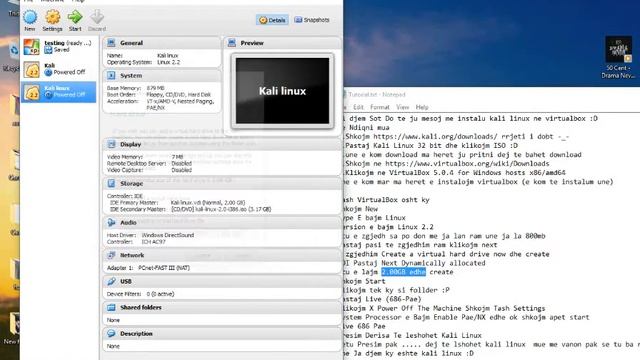This screenshot has height=360, width=640.
Task: Click the Kali VM 2.2 icon
Action: 31,70
